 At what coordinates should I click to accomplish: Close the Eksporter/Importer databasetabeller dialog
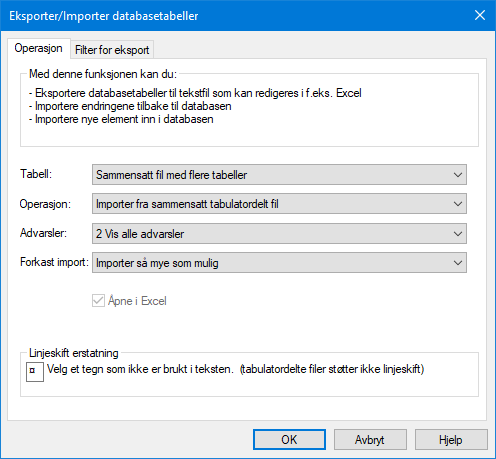coord(480,15)
